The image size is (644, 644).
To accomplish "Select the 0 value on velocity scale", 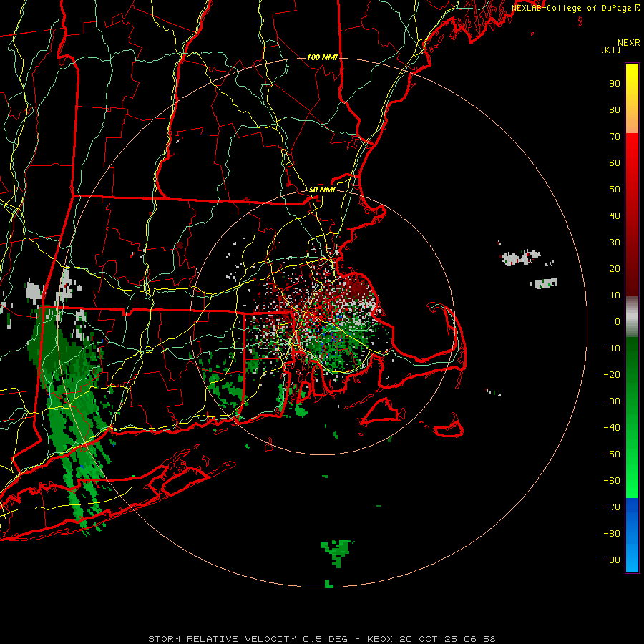I will [618, 321].
